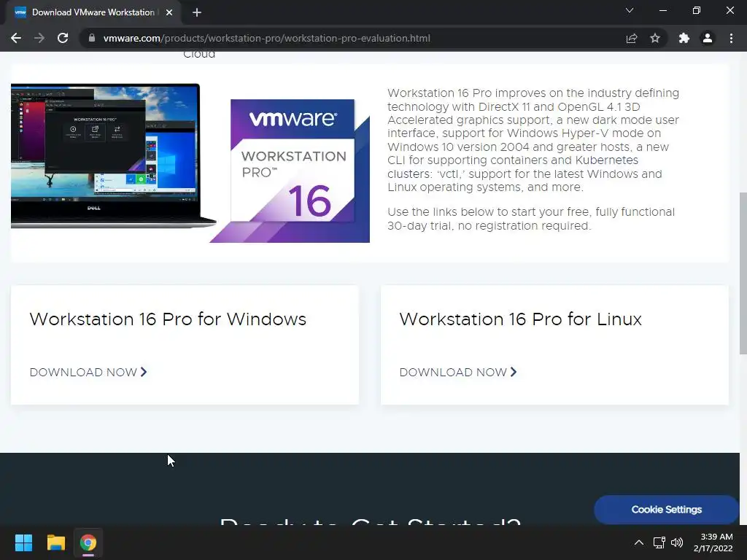View site security lock information
747x560 pixels.
(92, 38)
